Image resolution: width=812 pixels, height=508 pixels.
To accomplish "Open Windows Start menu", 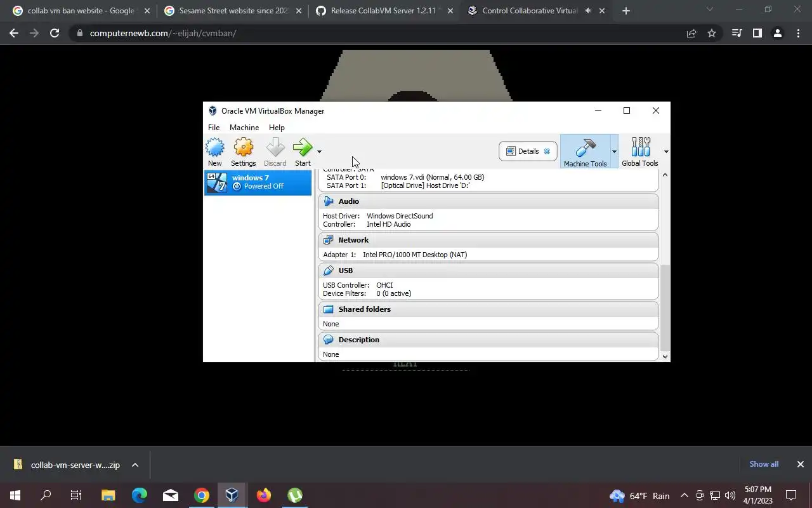I will (15, 495).
